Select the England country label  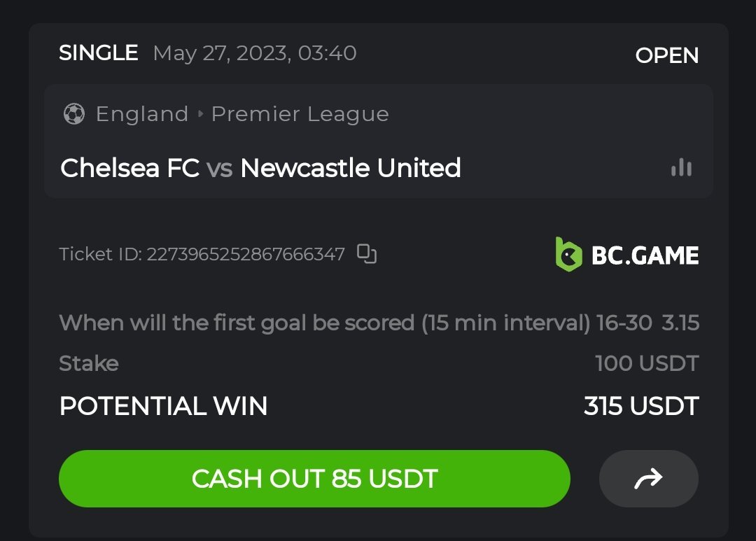pyautogui.click(x=142, y=113)
